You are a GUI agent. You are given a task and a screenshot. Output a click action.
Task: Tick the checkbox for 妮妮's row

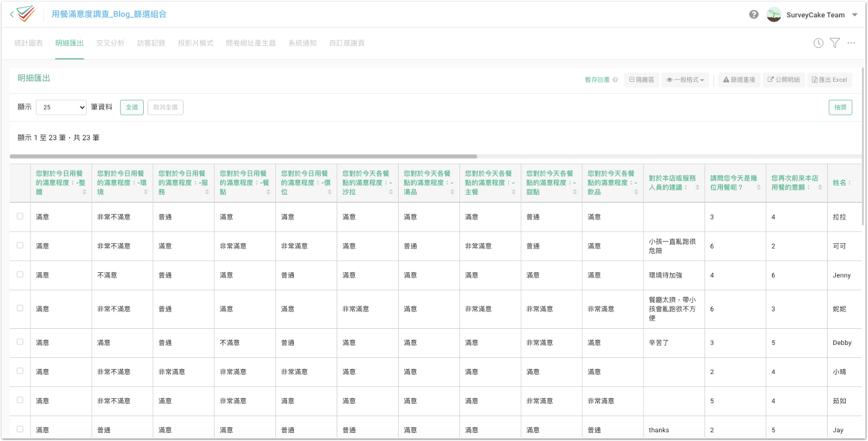coord(20,308)
